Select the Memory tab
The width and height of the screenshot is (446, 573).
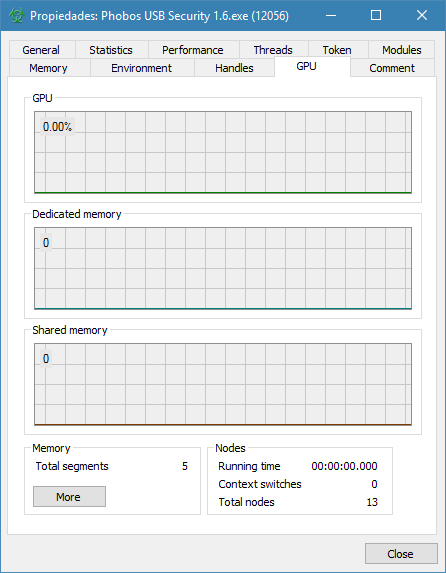pyautogui.click(x=48, y=68)
